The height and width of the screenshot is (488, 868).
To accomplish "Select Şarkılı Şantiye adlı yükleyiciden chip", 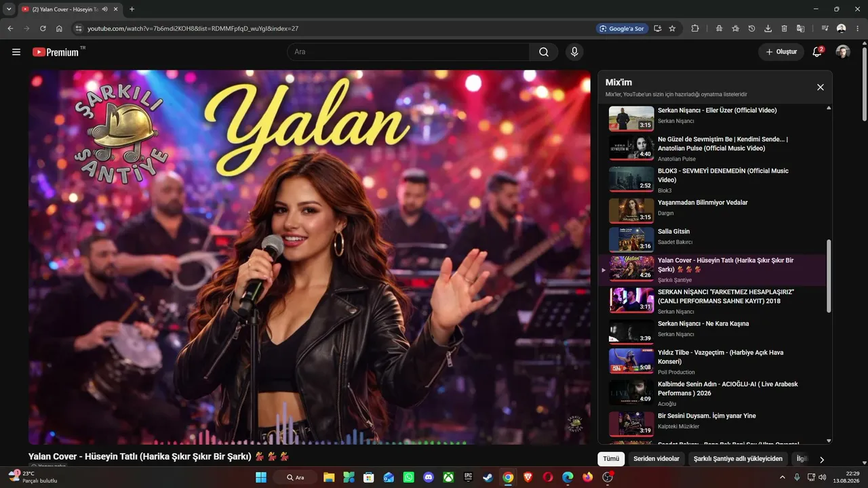I will [x=738, y=459].
